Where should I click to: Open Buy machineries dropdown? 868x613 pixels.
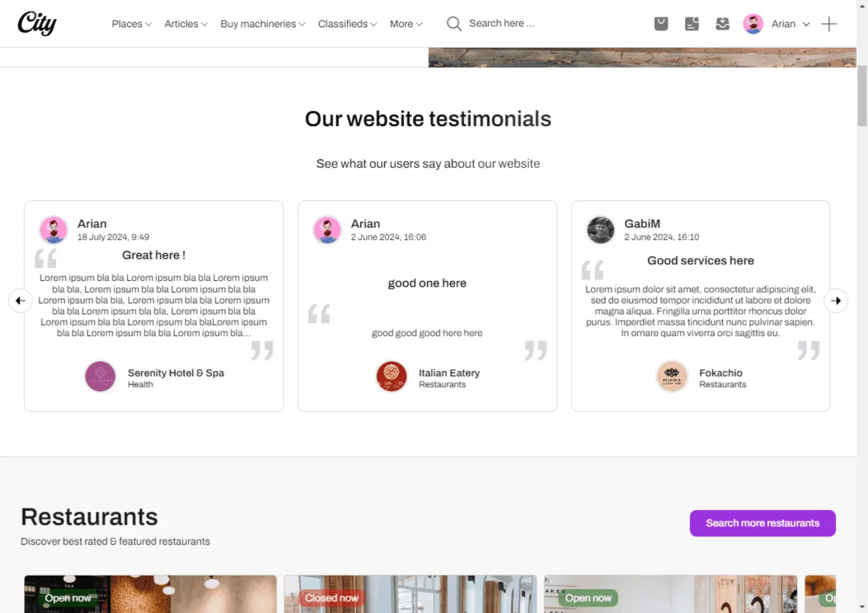(263, 24)
